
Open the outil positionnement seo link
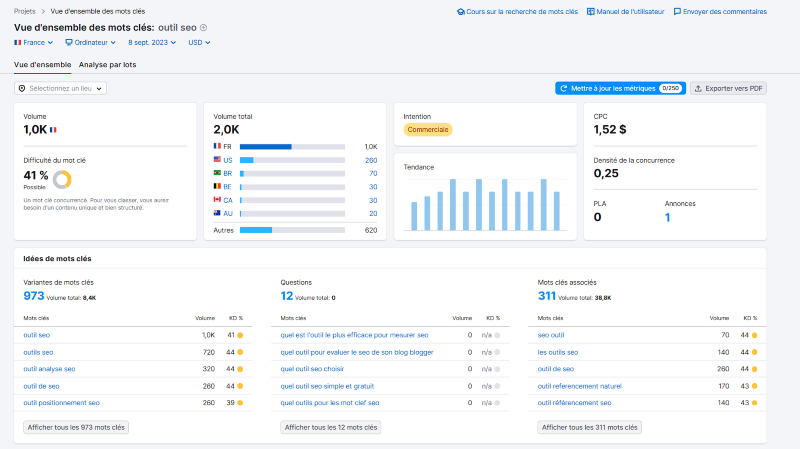click(x=62, y=403)
